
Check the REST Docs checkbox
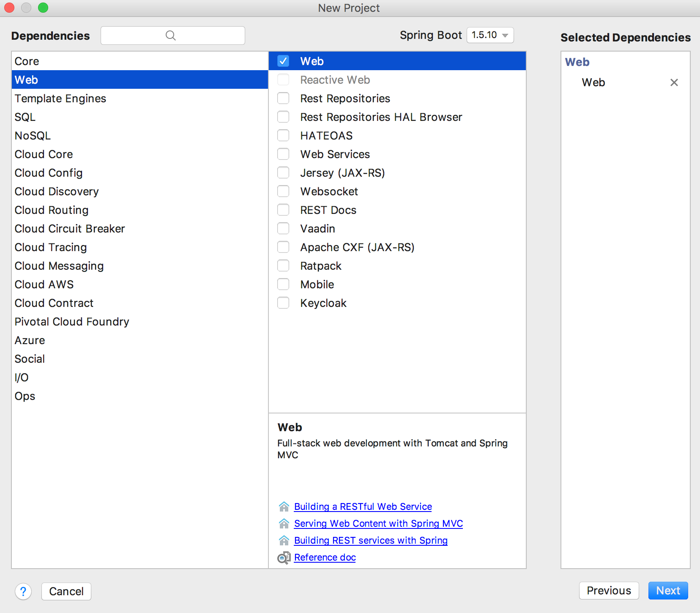coord(283,210)
